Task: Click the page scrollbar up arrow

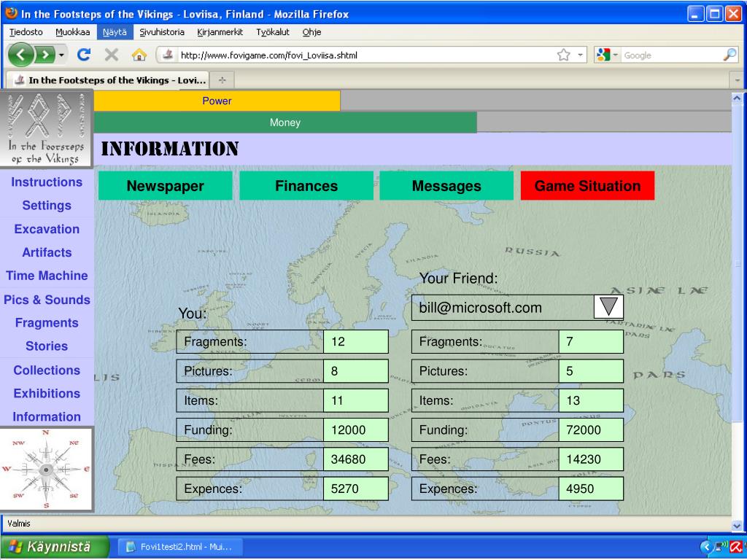Action: click(x=737, y=98)
